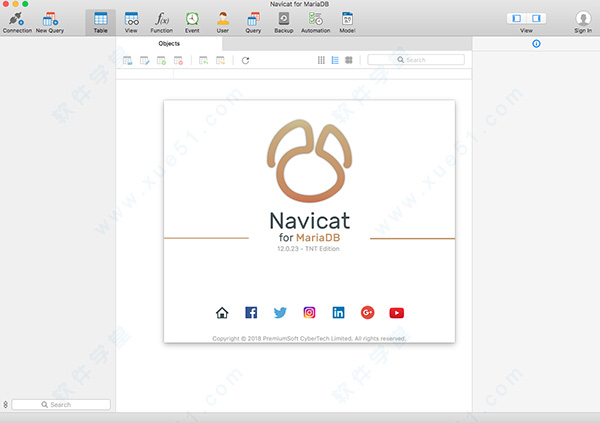Click the 'Navicat for MariaDB' window title
This screenshot has height=423, width=600.
300,4
